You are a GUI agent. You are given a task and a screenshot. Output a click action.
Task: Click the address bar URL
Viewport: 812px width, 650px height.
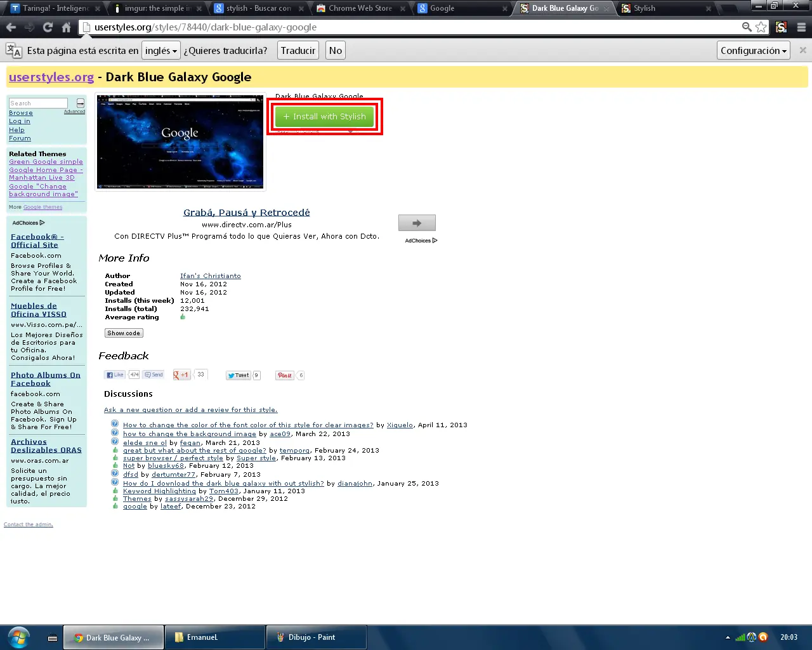click(206, 27)
